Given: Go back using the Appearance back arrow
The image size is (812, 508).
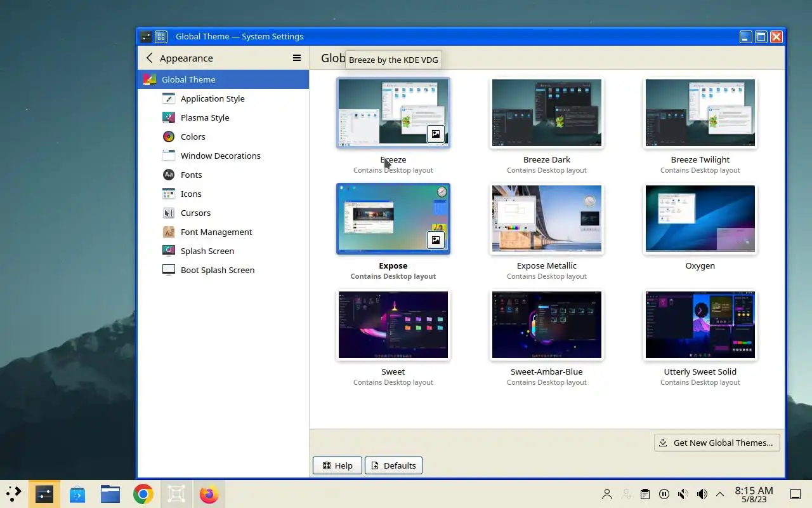Looking at the screenshot, I should [x=149, y=58].
